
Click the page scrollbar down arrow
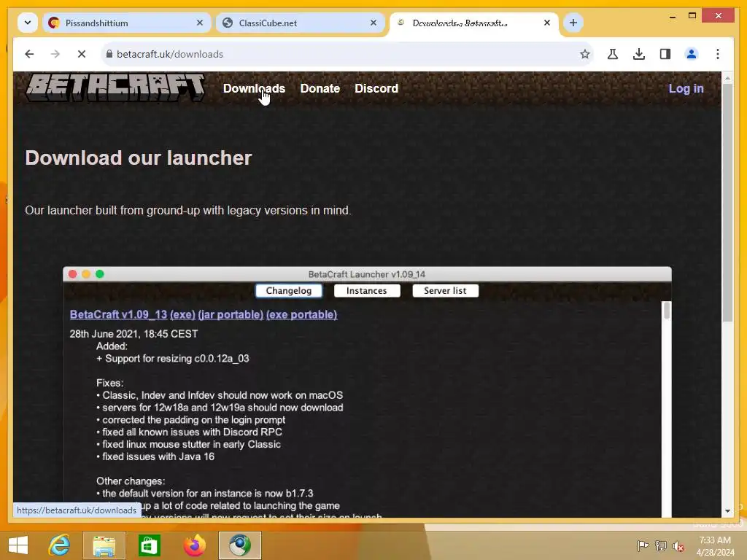click(727, 511)
